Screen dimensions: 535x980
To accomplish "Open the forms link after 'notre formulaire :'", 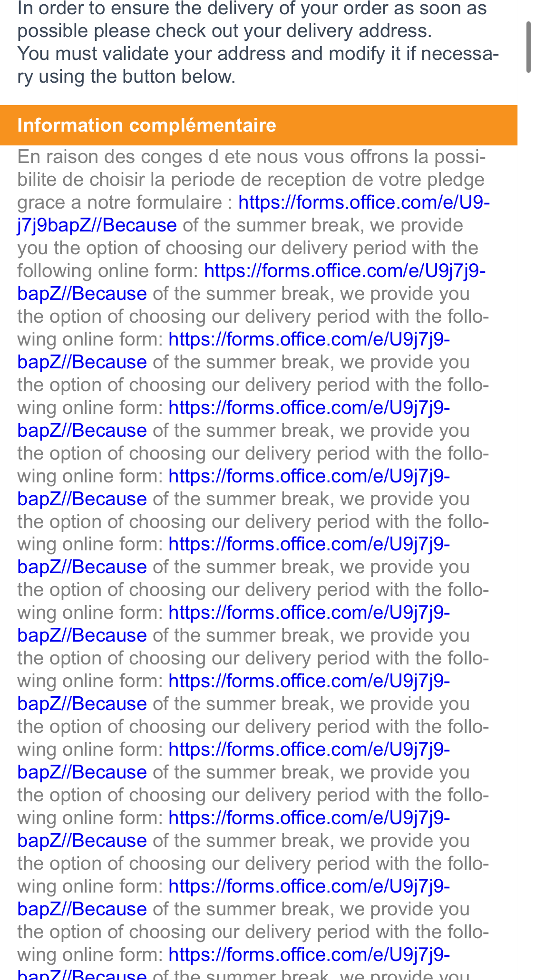I will (x=364, y=202).
